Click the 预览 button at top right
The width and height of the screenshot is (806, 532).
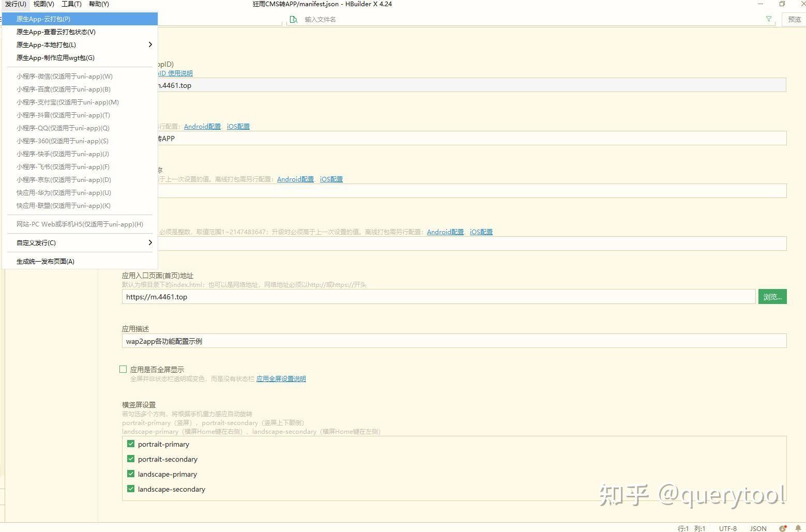794,19
